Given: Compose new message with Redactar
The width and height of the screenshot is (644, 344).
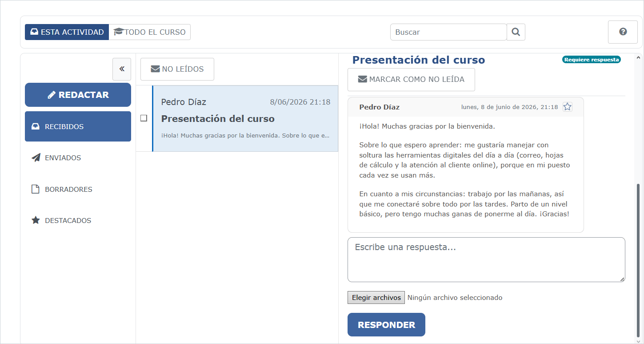Looking at the screenshot, I should [78, 95].
